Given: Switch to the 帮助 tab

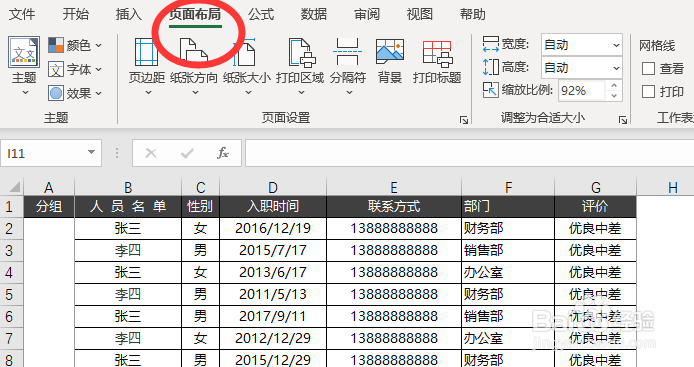Looking at the screenshot, I should 473,14.
